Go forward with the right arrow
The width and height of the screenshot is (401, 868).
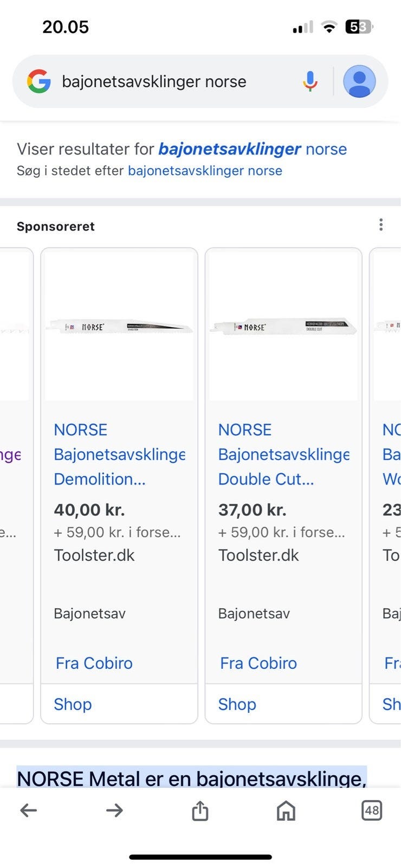114,810
